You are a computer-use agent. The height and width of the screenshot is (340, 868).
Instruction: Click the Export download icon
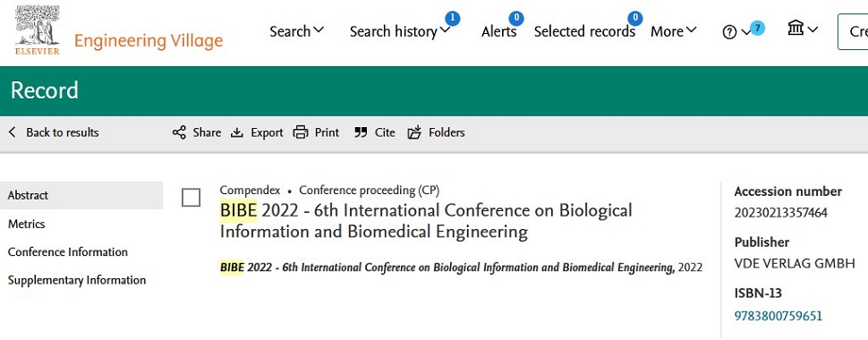coord(237,132)
